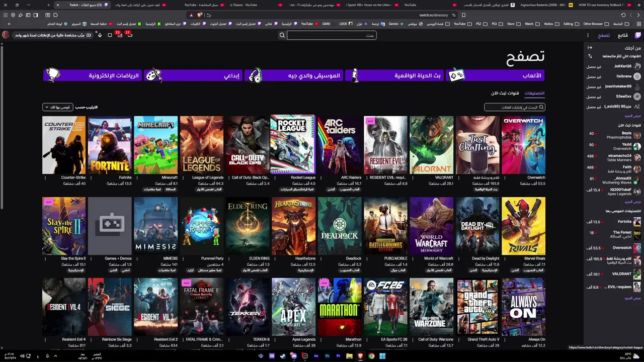Open the Minecraft card options dots

[x=137, y=177]
